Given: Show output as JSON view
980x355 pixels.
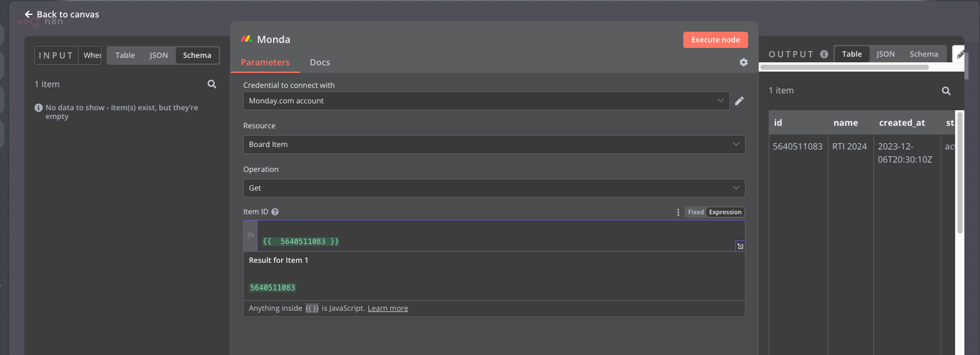Looking at the screenshot, I should click(885, 54).
